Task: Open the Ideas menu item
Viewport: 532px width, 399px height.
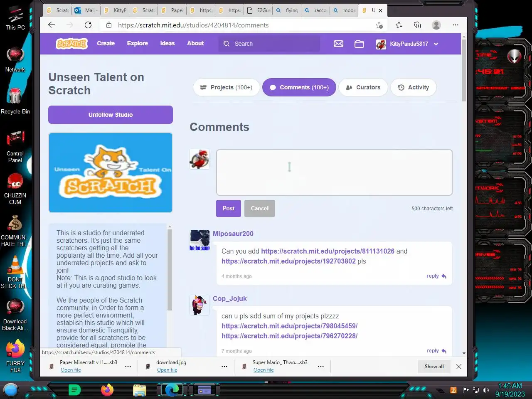Action: [167, 43]
